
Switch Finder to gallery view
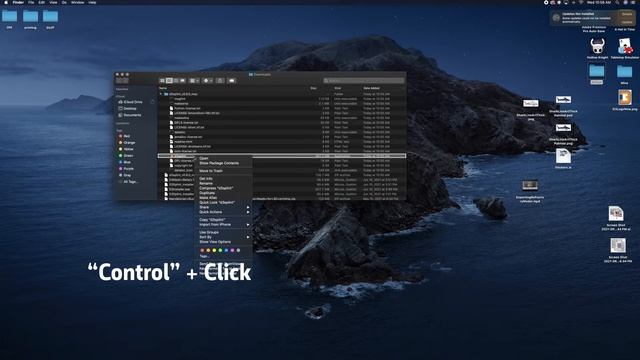coord(182,81)
